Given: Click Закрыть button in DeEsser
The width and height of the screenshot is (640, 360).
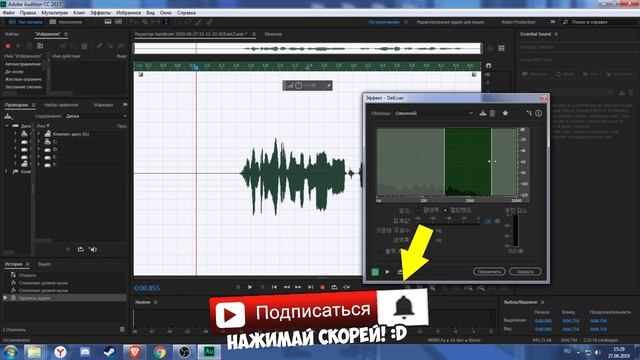Looking at the screenshot, I should click(525, 271).
